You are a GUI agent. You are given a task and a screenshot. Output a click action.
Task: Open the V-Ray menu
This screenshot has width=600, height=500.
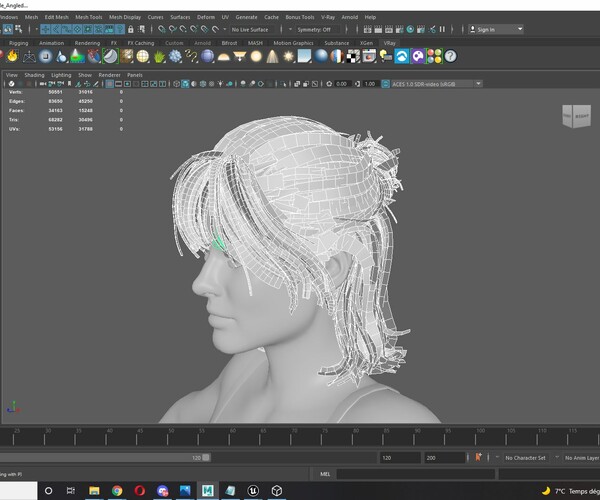pos(328,17)
